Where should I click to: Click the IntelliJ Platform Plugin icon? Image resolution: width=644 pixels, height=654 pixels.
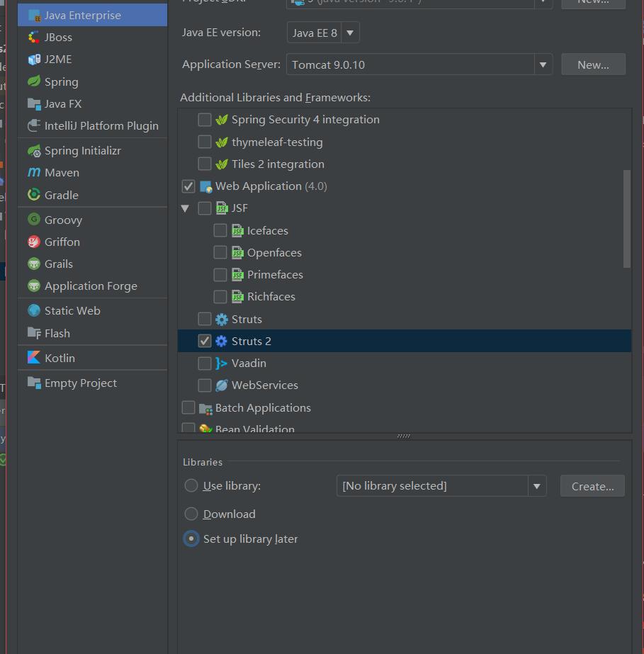(x=34, y=125)
